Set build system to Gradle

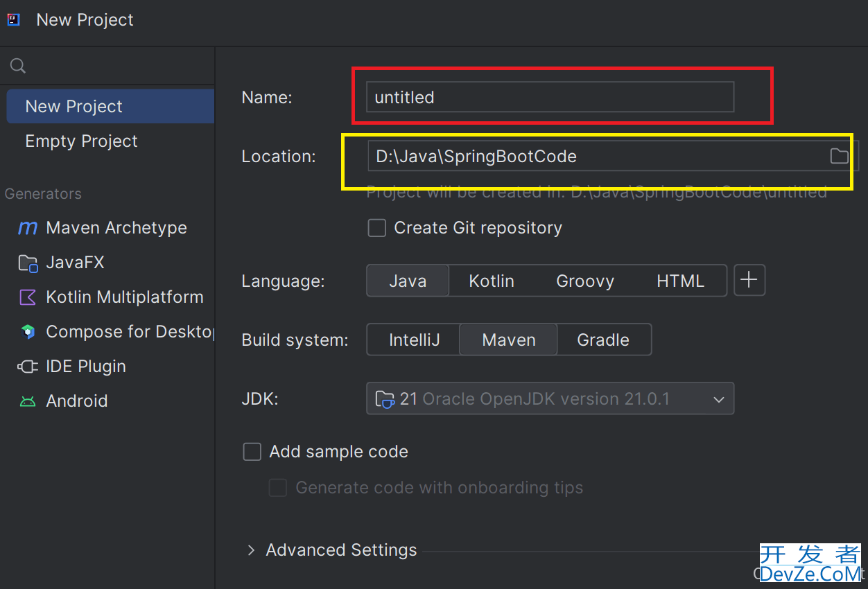(x=603, y=340)
